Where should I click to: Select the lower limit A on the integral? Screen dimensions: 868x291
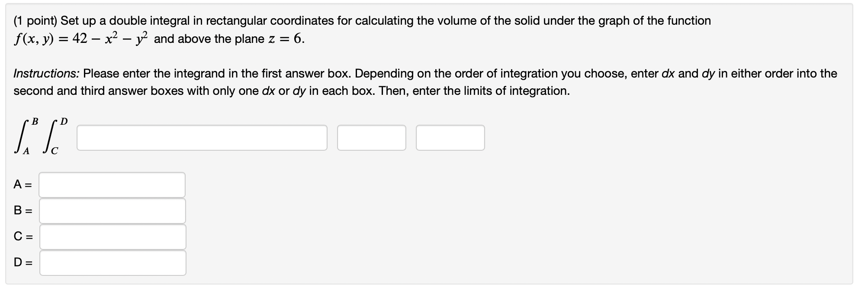26,151
